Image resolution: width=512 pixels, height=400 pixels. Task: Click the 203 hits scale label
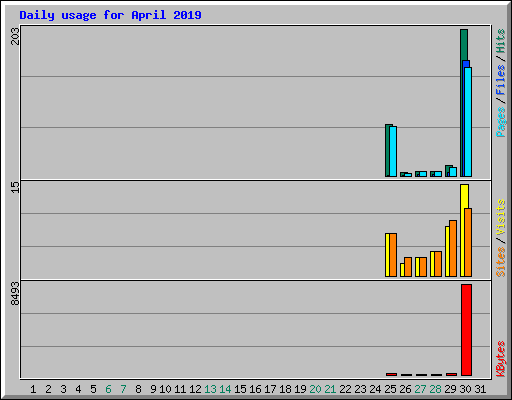coord(15,36)
